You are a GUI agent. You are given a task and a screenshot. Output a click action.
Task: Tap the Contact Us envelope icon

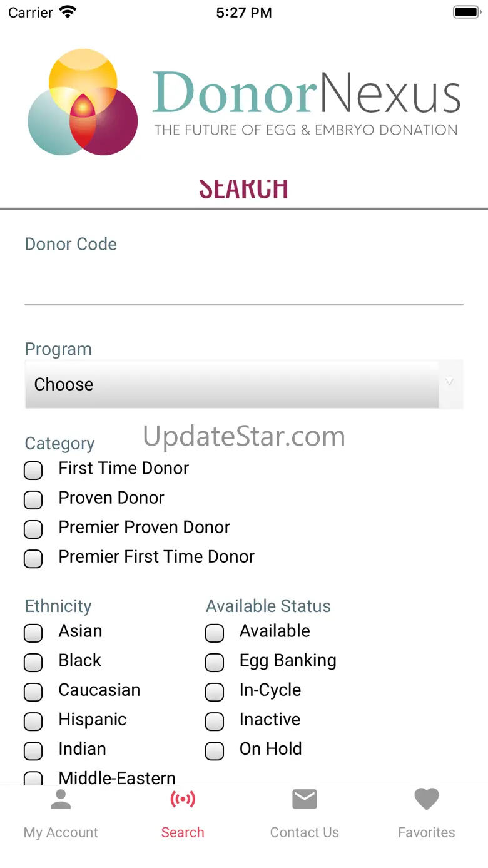coord(305,799)
